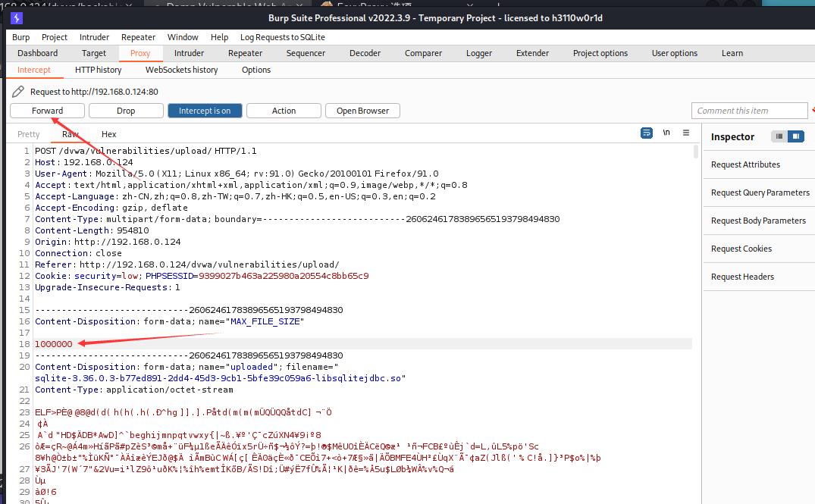815x504 pixels.
Task: Click the pencil edit icon beside the request target
Action: pos(18,92)
